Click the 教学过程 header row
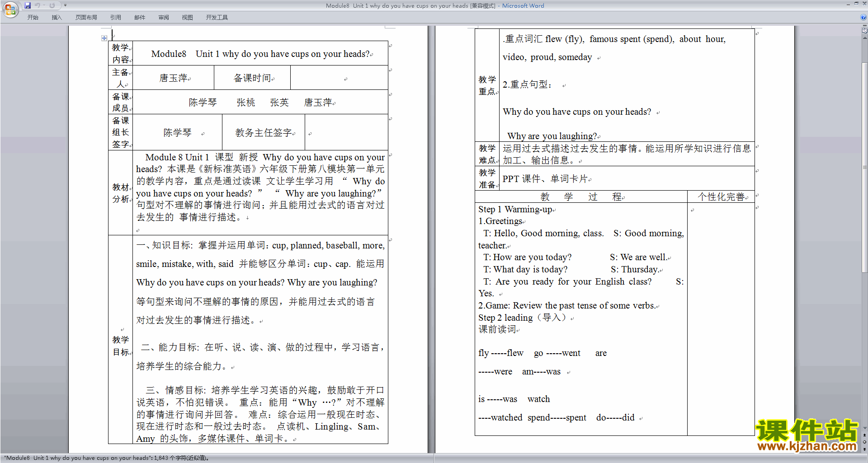This screenshot has height=463, width=868. click(581, 196)
